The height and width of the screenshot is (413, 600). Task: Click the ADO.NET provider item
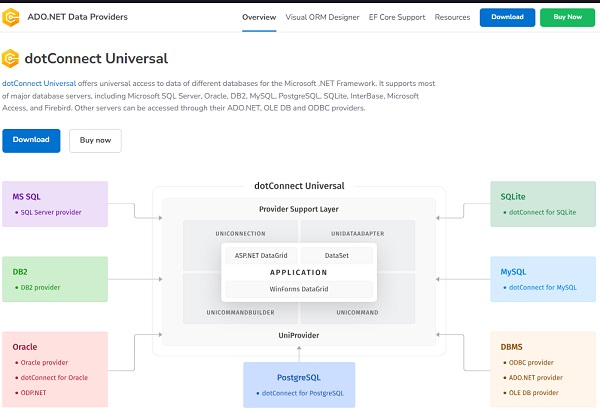[x=535, y=377]
